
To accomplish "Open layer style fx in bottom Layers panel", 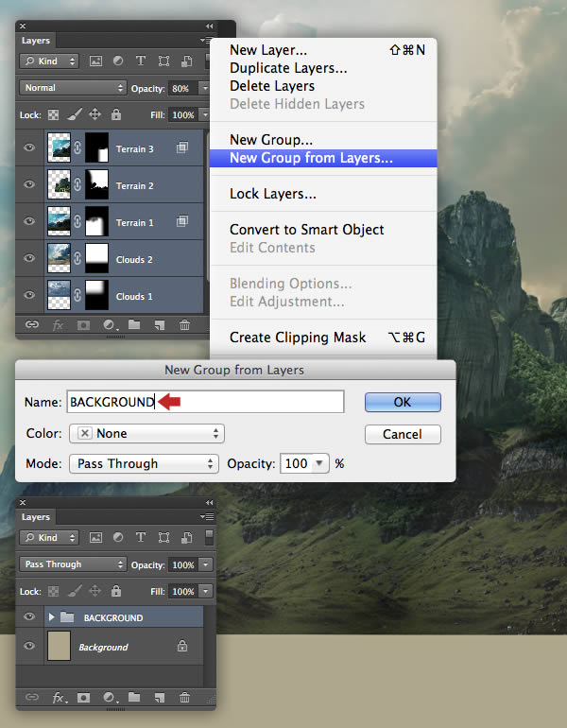I will (x=58, y=698).
